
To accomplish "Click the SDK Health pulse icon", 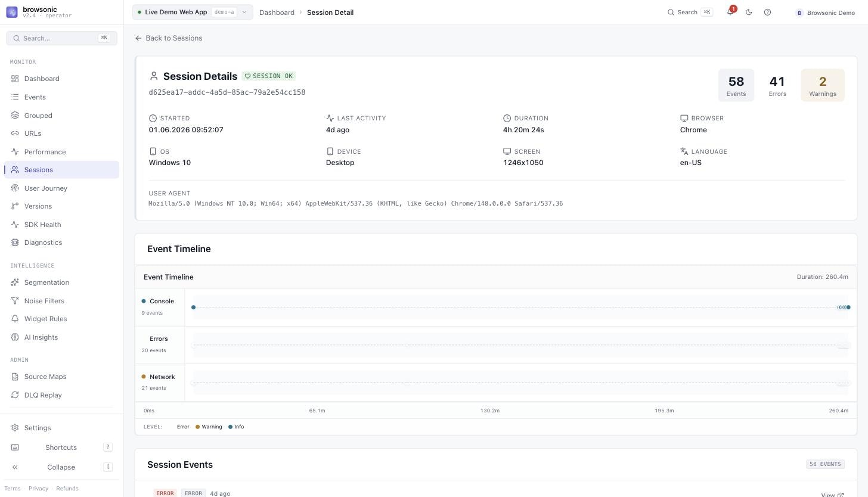I will tap(15, 225).
